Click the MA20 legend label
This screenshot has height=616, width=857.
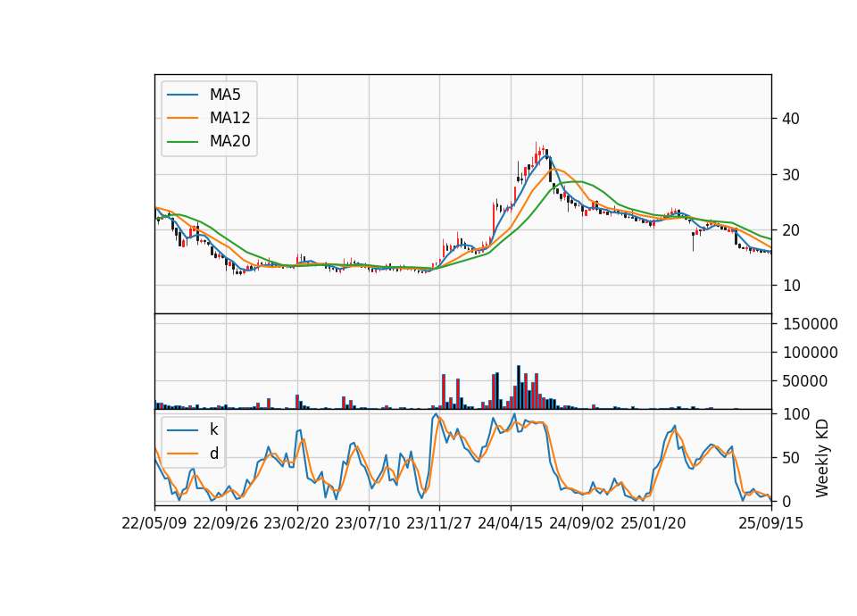click(229, 141)
